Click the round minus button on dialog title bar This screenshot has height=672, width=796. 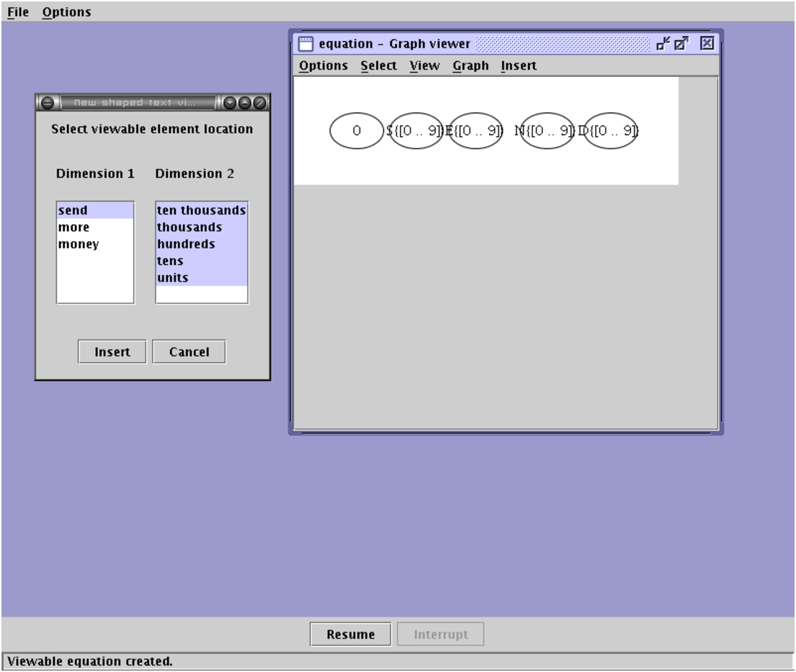48,103
